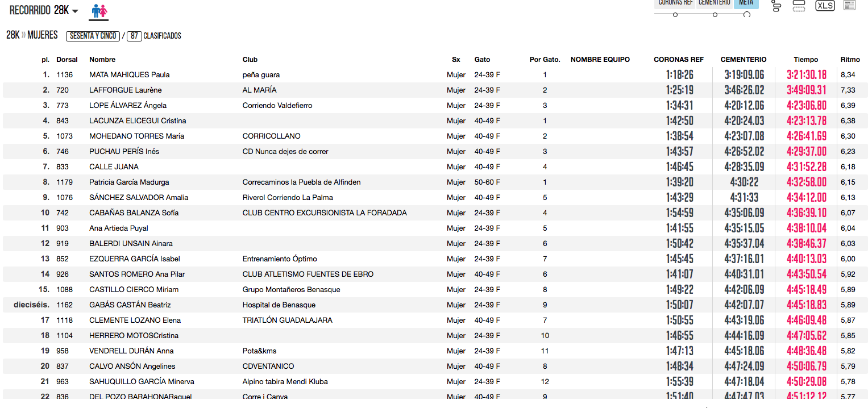
Task: Select the META checkpoint tab
Action: 746,3
